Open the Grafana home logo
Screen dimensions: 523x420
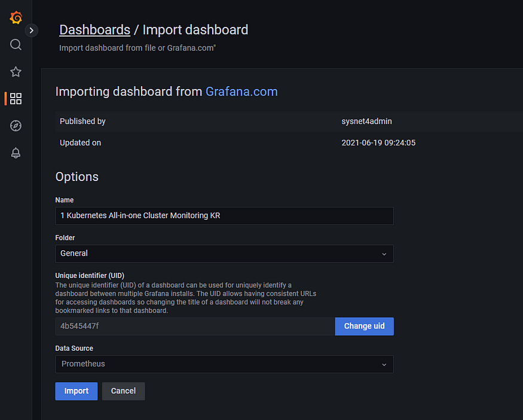click(16, 17)
